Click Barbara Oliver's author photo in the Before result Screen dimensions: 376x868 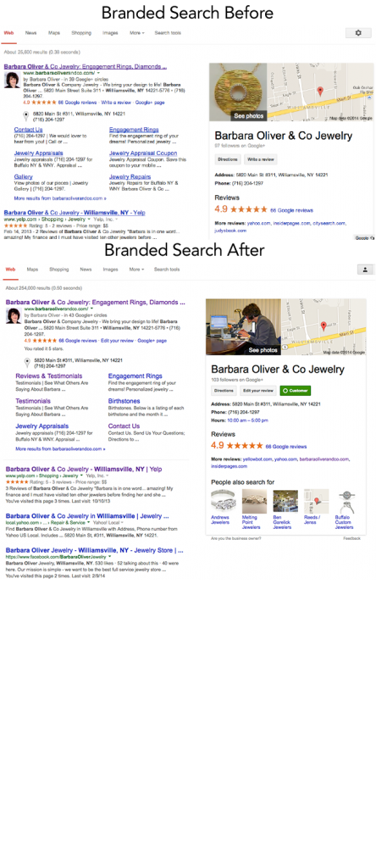[12, 81]
